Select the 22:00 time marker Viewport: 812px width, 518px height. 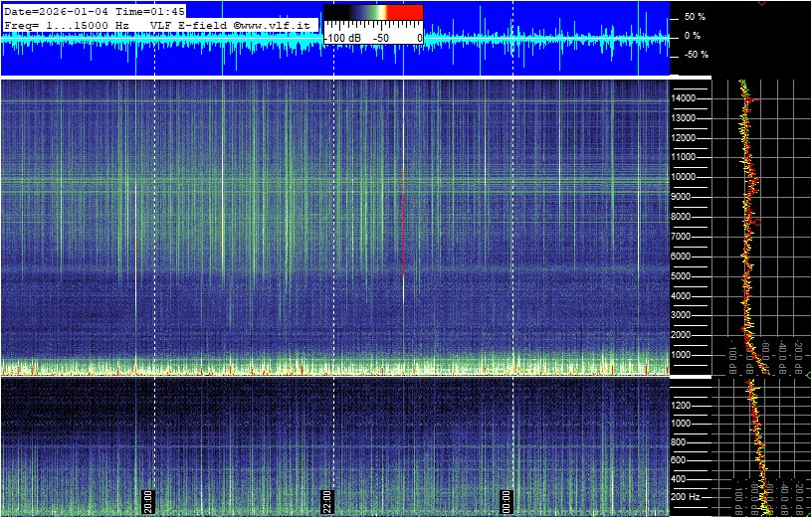click(x=327, y=501)
